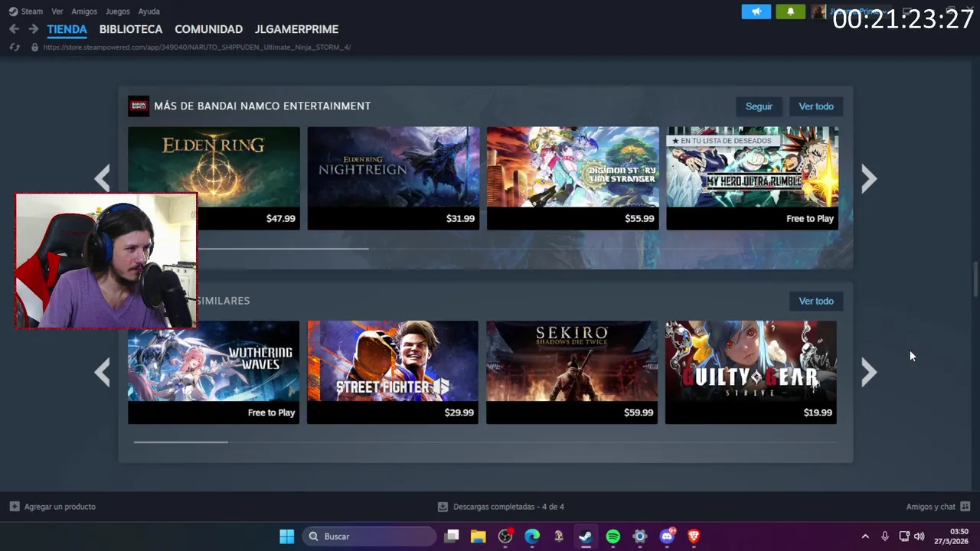Show previous Bandai Namco games with left arrow

(103, 178)
